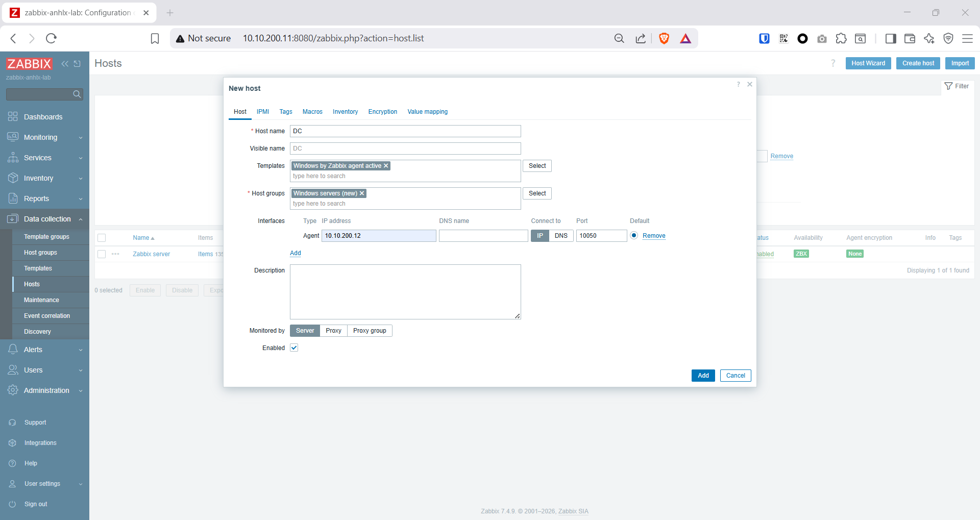Click the Add button to create host

(703, 376)
